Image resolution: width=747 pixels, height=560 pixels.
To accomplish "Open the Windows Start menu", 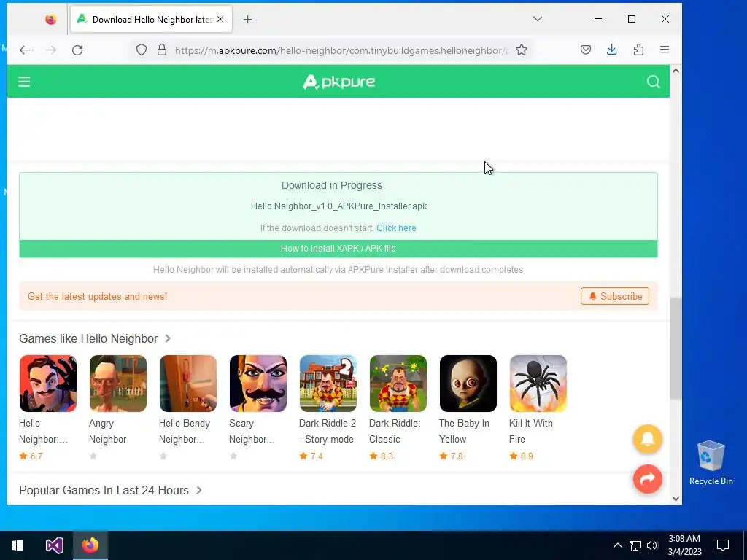I will coord(18,545).
